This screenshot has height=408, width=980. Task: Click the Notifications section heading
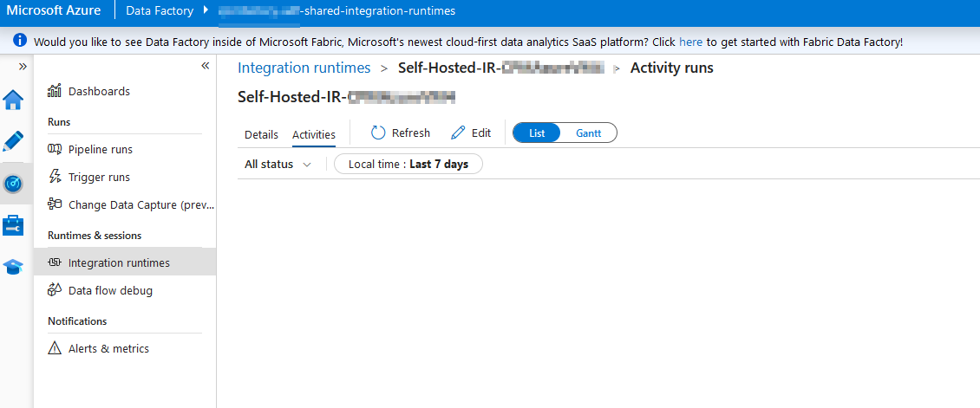(x=77, y=321)
